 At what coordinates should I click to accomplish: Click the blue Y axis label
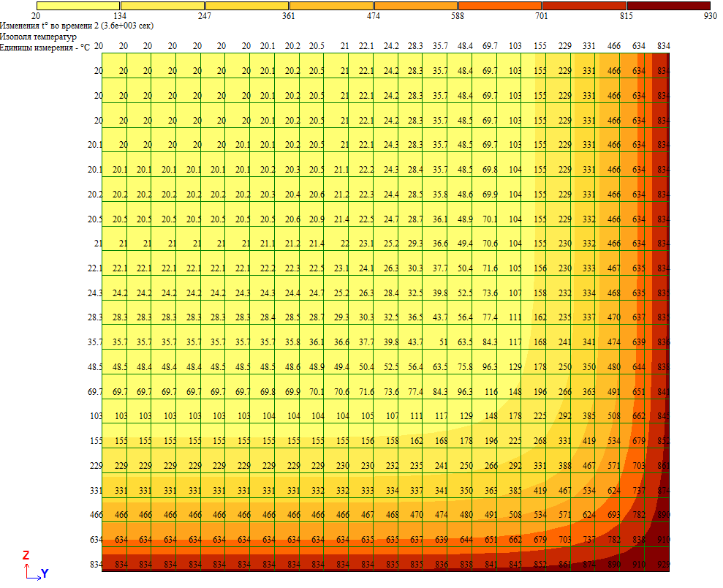(x=45, y=574)
